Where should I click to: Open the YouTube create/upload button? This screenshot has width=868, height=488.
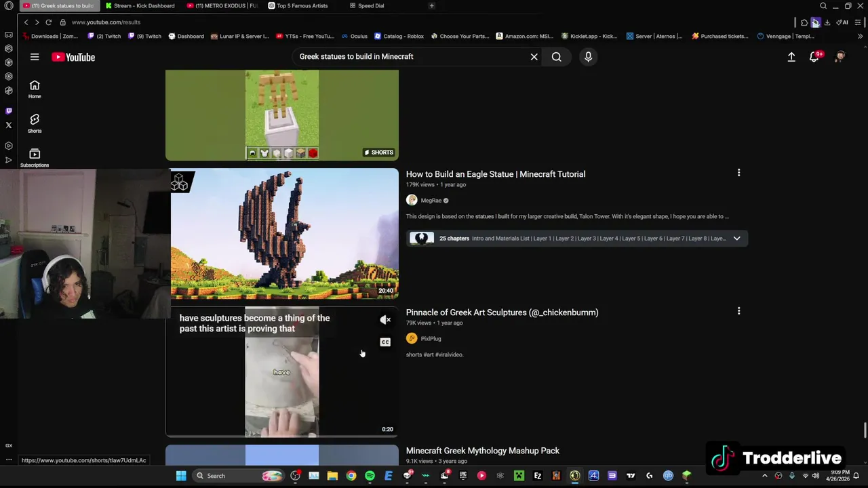(791, 57)
